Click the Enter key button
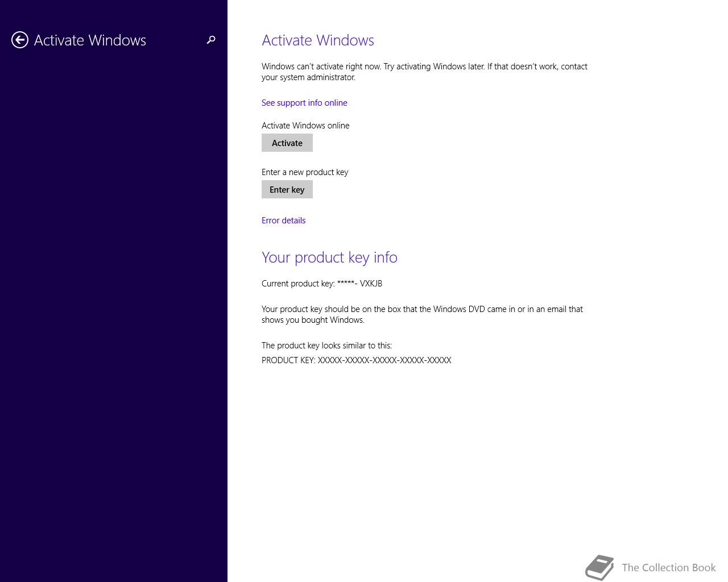Viewport: 728px width, 582px height. click(x=287, y=189)
